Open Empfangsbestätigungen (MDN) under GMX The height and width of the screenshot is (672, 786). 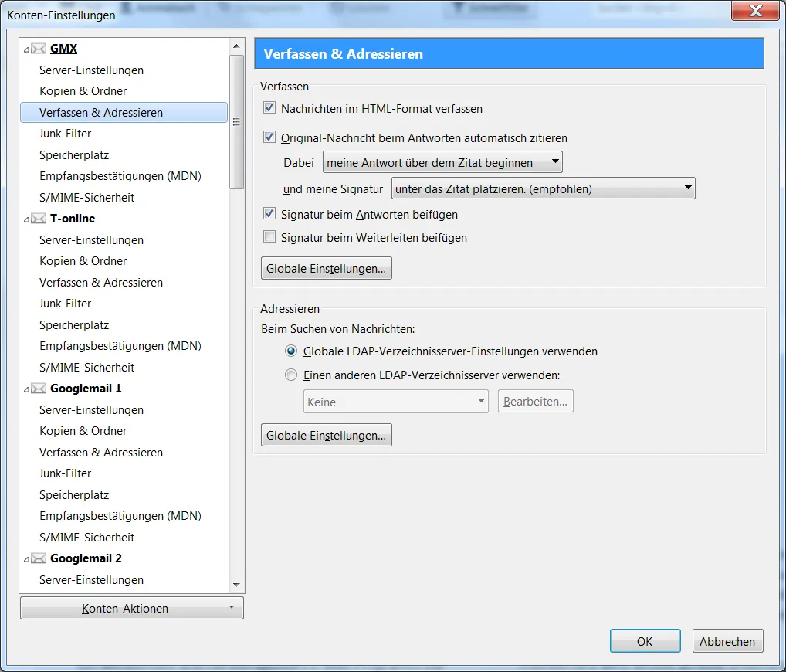120,176
